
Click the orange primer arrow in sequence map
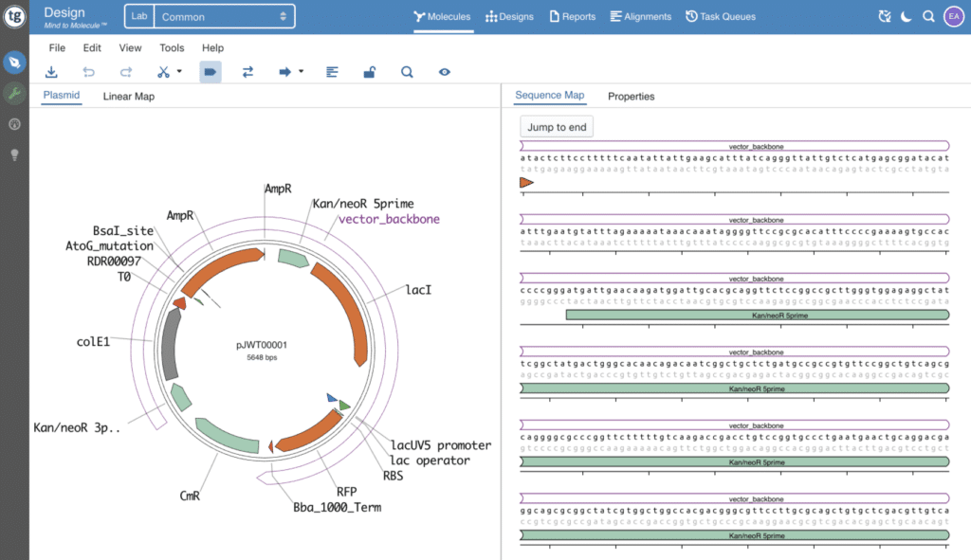click(526, 183)
